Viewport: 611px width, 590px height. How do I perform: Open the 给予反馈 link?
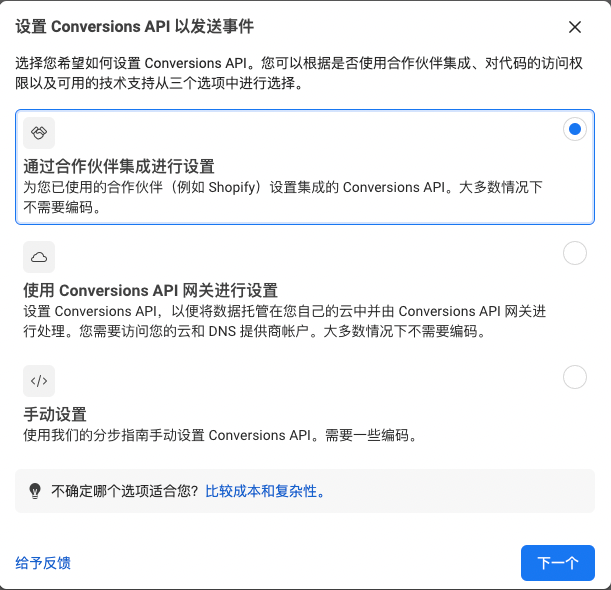click(43, 563)
